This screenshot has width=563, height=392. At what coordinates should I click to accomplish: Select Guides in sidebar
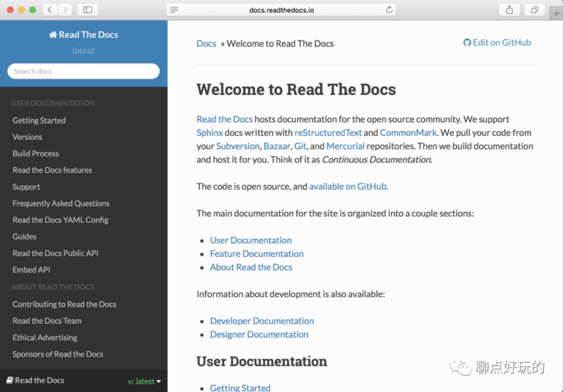click(25, 236)
